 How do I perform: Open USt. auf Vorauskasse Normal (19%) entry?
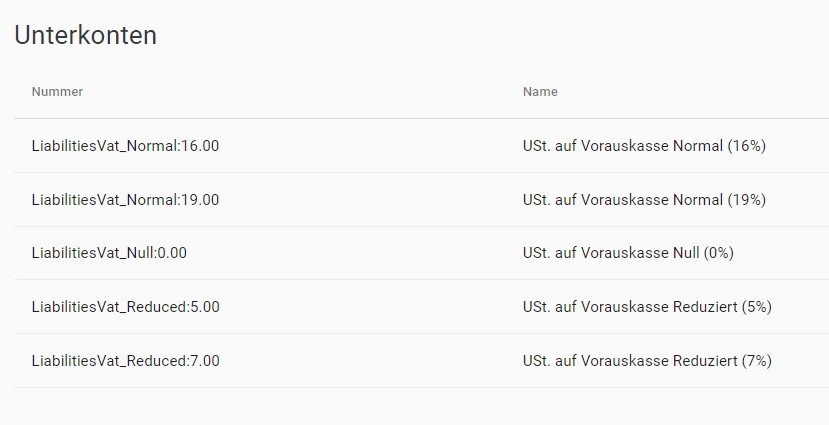pos(644,200)
